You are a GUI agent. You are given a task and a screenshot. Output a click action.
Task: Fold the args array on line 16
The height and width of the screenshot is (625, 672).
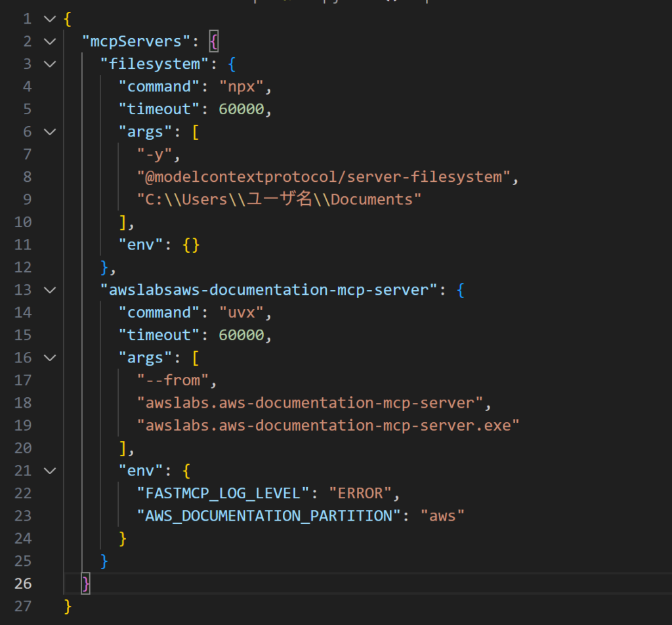(x=50, y=358)
